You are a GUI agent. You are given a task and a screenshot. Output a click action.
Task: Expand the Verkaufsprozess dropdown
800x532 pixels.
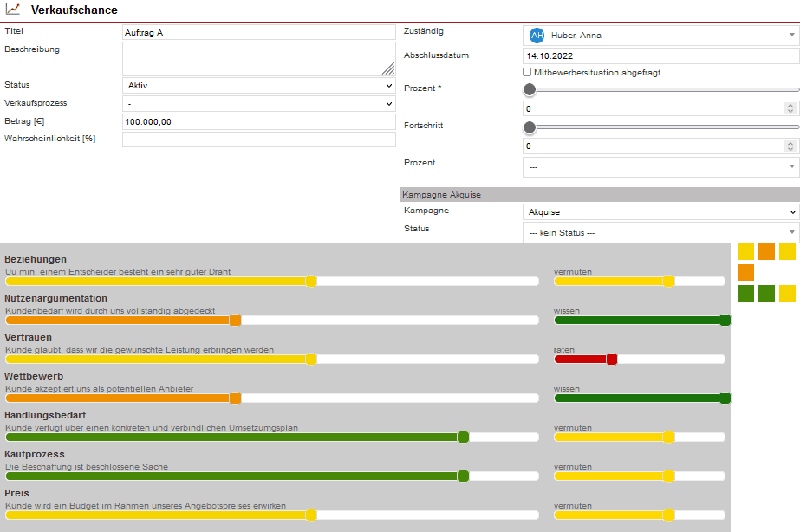(258, 104)
